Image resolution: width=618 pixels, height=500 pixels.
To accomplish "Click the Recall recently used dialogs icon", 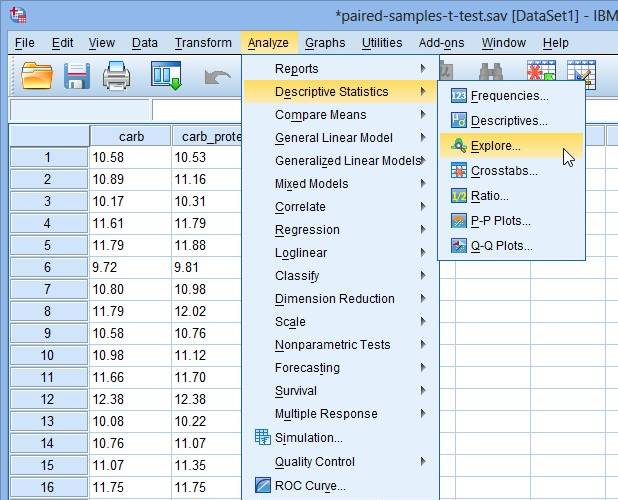I will tap(166, 75).
